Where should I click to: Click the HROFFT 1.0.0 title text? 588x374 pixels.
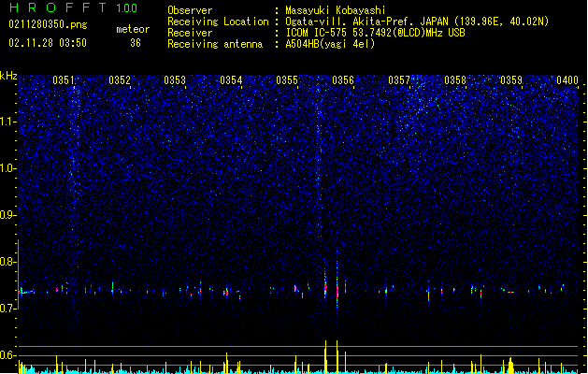(x=74, y=7)
